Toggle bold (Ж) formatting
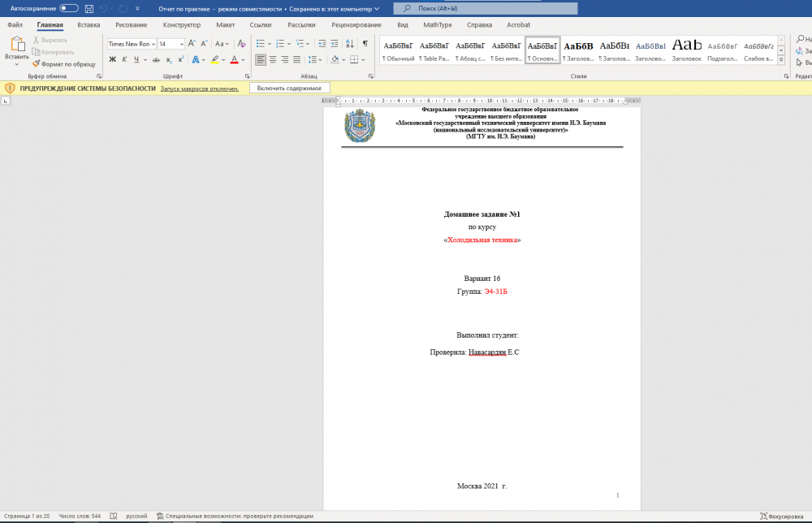 coord(112,59)
